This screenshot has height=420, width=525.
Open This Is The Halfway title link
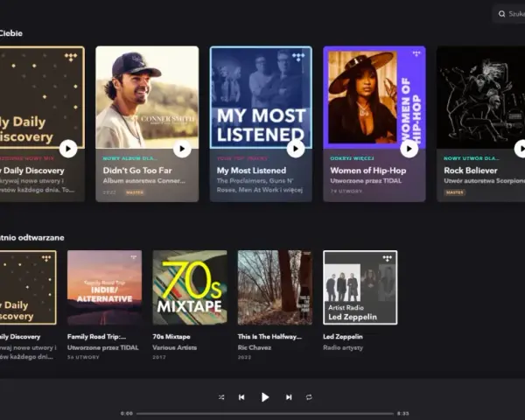[x=269, y=337]
